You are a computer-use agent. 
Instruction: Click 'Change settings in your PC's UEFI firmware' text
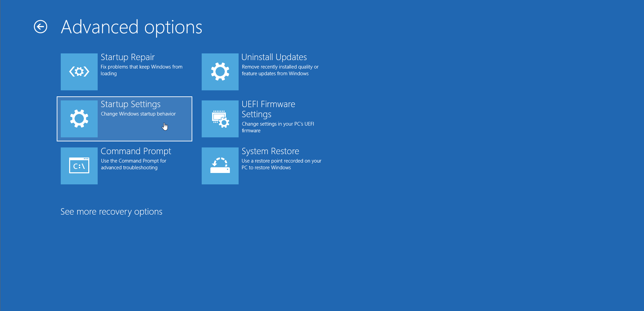click(x=278, y=127)
